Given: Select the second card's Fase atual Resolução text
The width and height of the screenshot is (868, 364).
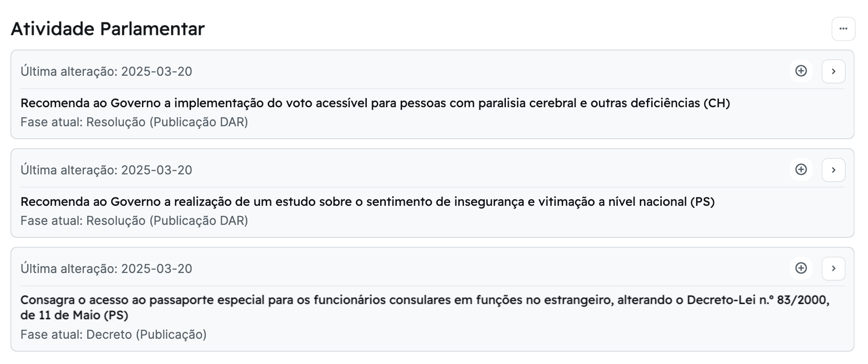Looking at the screenshot, I should click(134, 221).
